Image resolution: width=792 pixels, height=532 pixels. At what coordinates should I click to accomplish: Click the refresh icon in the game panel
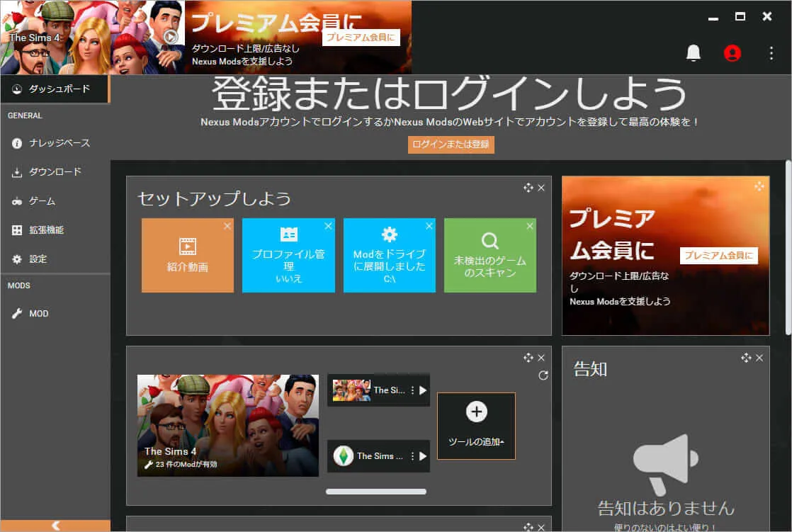[x=543, y=375]
